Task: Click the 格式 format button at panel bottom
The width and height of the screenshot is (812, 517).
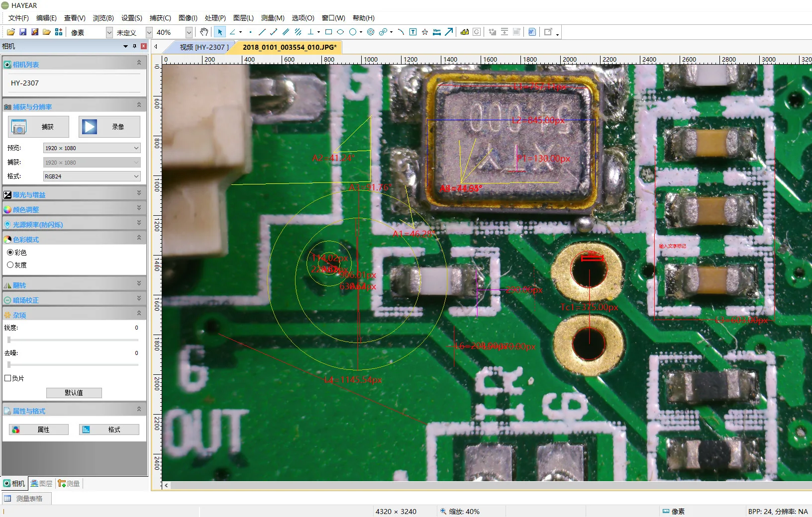Action: tap(109, 430)
